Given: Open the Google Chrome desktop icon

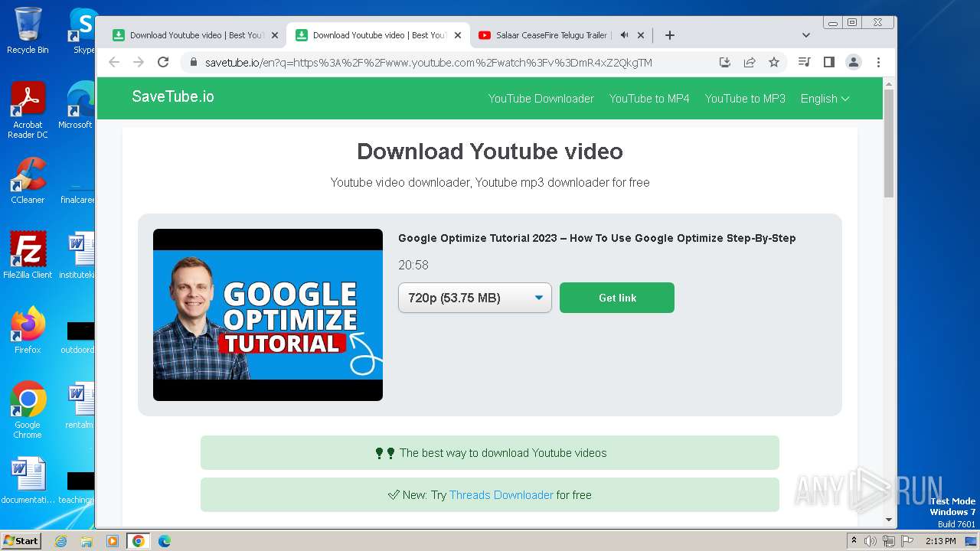Looking at the screenshot, I should [x=28, y=409].
